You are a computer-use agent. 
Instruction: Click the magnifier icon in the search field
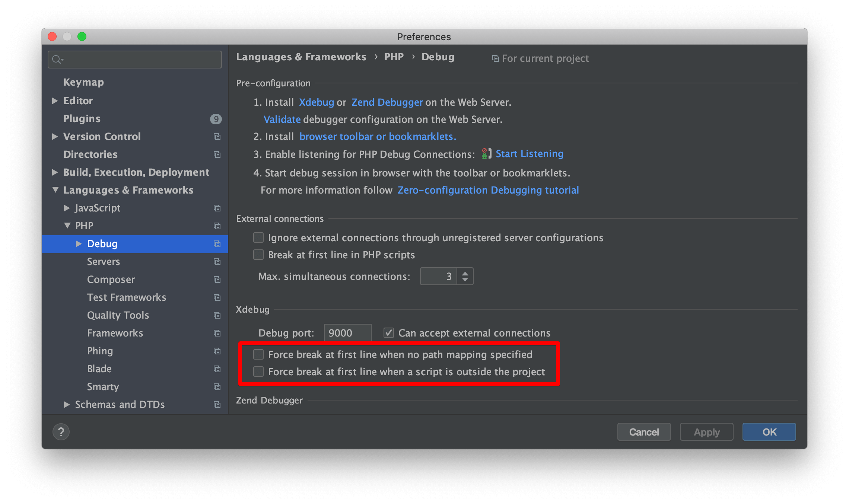tap(57, 60)
